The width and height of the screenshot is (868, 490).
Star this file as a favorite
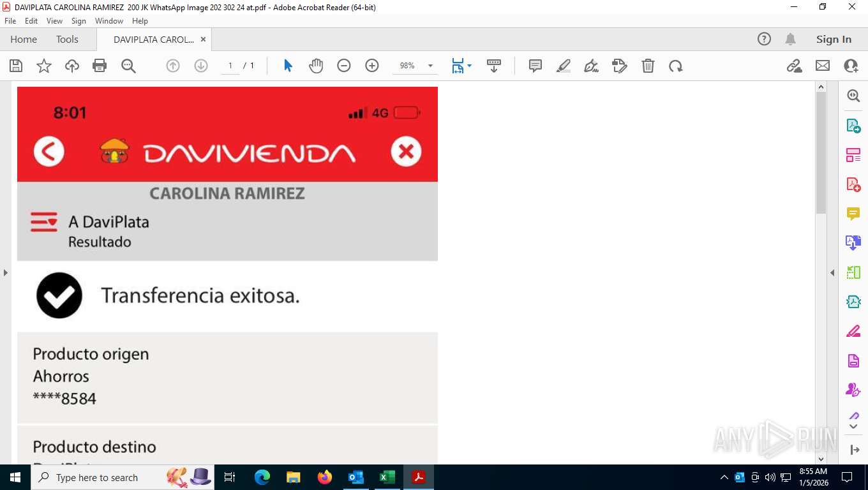[44, 66]
